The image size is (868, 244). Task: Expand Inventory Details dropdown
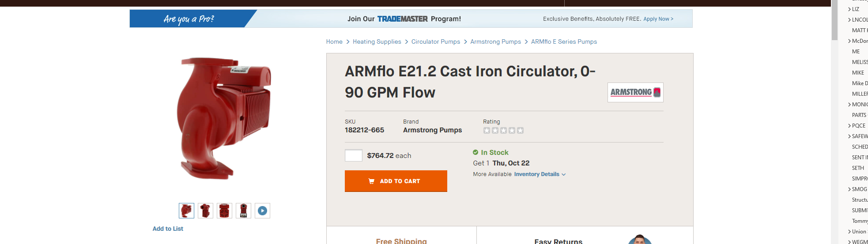coord(540,174)
